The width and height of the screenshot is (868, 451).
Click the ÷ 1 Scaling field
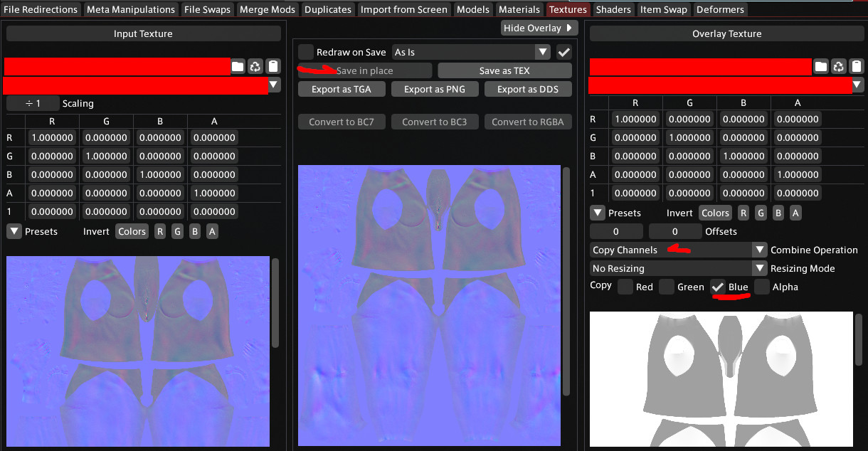pyautogui.click(x=33, y=103)
